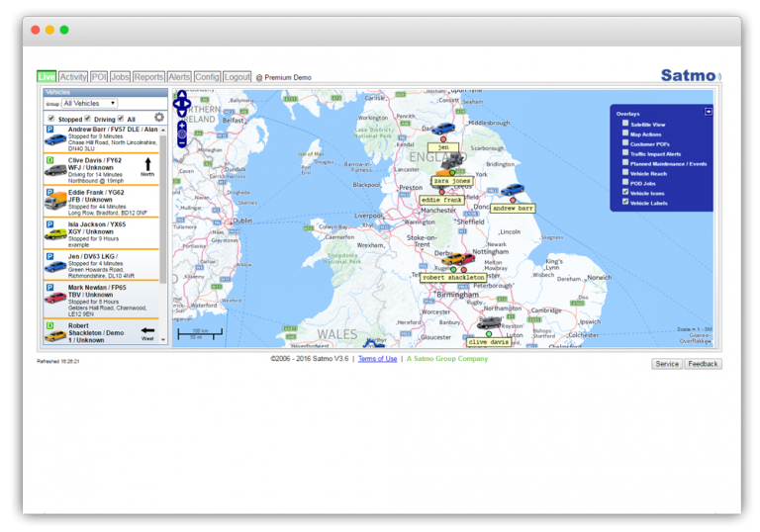Open the vehicle list settings gear
The width and height of the screenshot is (760, 532).
coord(159,118)
